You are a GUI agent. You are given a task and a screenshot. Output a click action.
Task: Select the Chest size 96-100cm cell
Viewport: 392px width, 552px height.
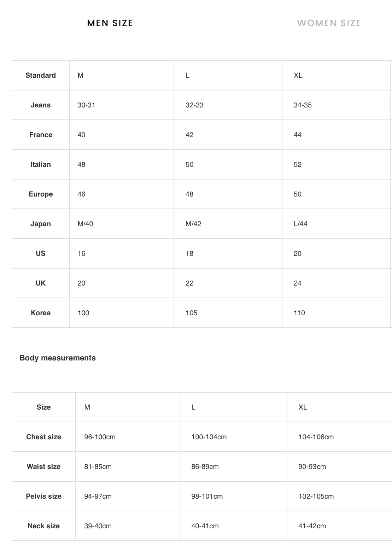(100, 437)
